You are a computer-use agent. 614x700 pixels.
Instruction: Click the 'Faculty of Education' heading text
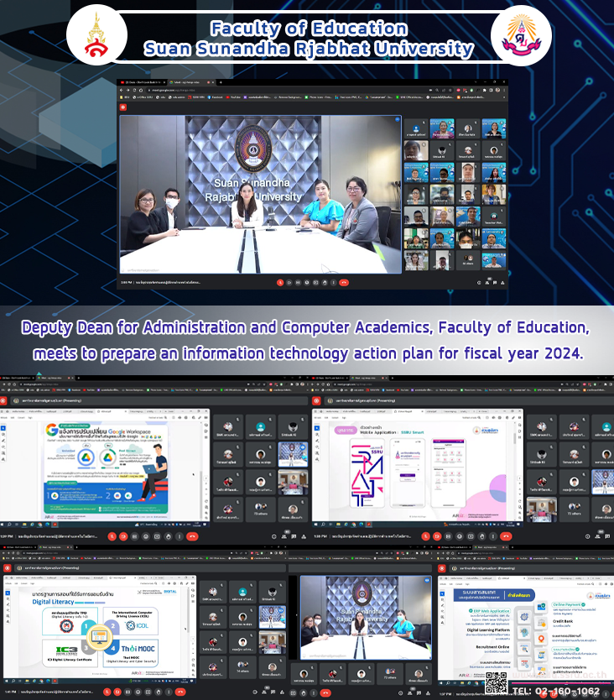click(x=309, y=28)
